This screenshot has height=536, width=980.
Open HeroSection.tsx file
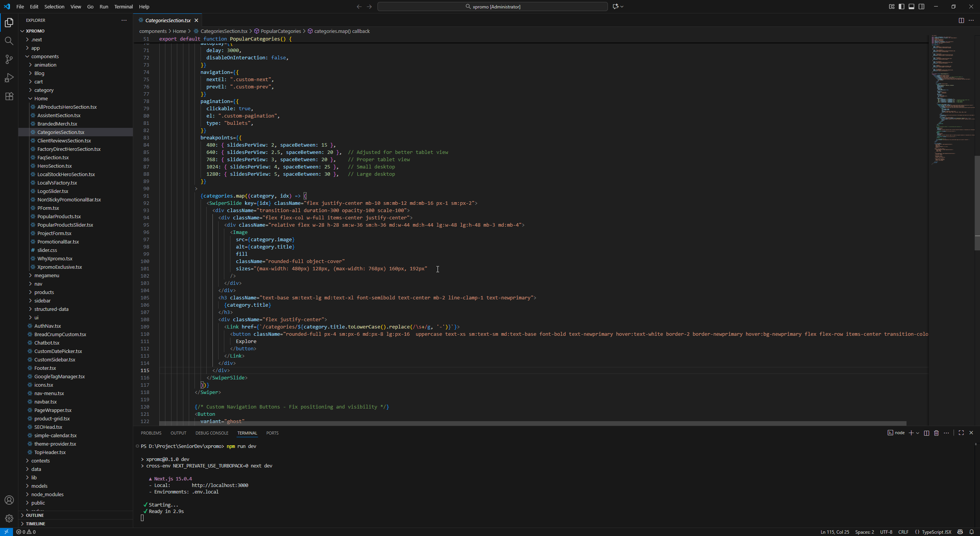click(54, 166)
